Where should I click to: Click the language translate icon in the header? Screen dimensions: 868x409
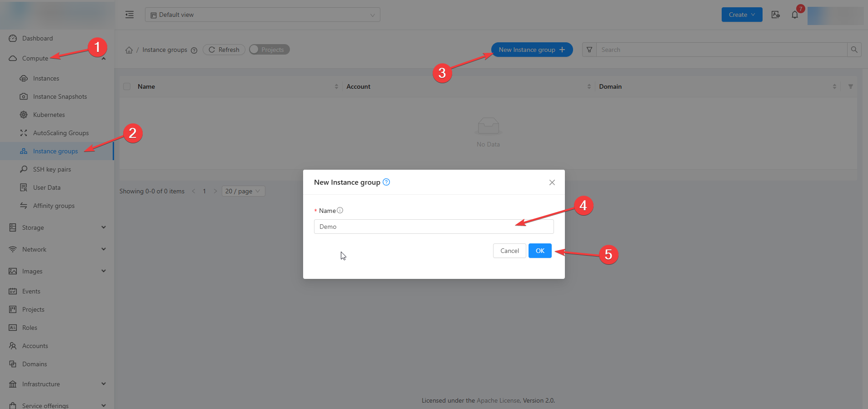click(776, 15)
